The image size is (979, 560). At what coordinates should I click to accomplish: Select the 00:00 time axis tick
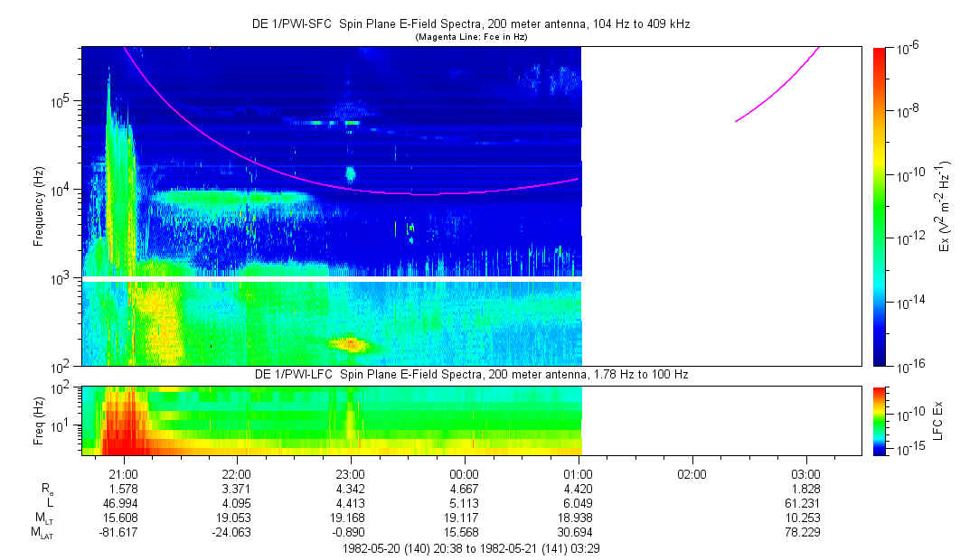point(465,473)
